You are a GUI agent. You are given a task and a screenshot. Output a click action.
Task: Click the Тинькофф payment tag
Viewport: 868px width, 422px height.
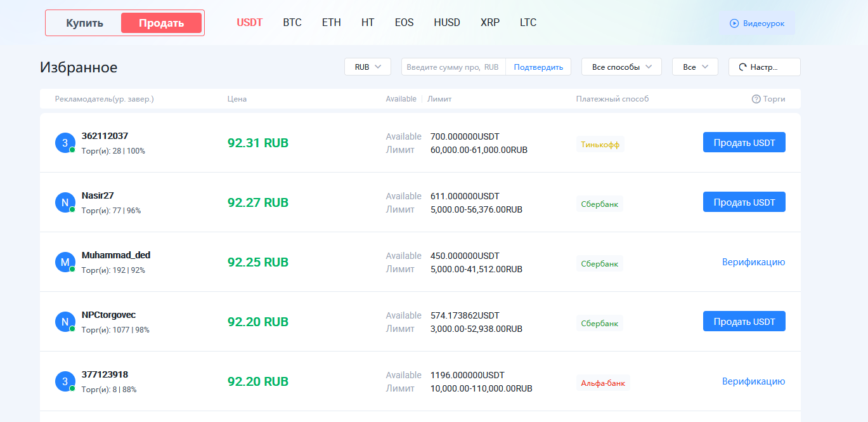click(x=600, y=145)
